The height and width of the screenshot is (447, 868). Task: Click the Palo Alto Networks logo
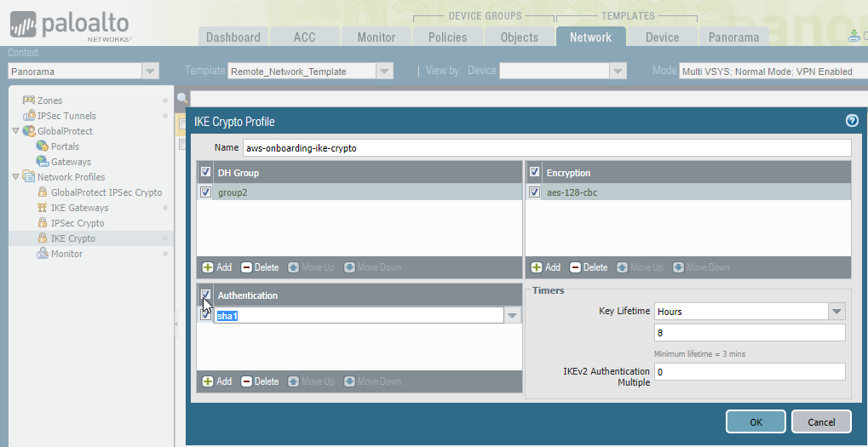(x=71, y=26)
